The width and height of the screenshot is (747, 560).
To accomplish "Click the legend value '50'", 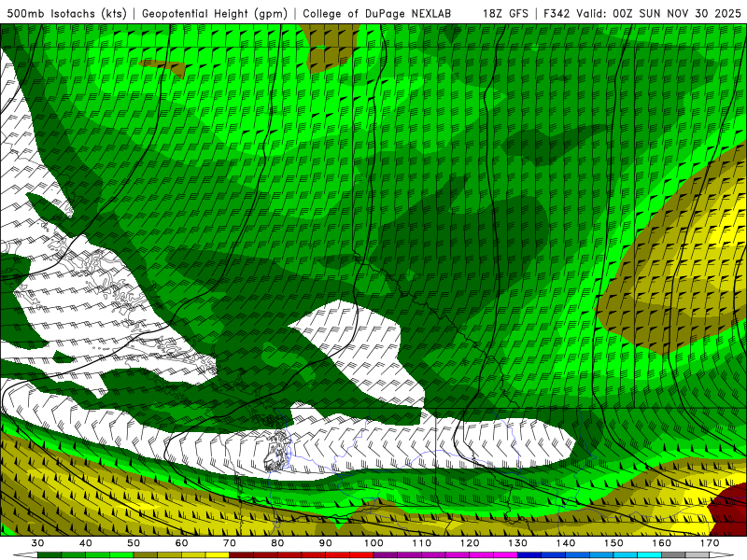I will (x=134, y=543).
